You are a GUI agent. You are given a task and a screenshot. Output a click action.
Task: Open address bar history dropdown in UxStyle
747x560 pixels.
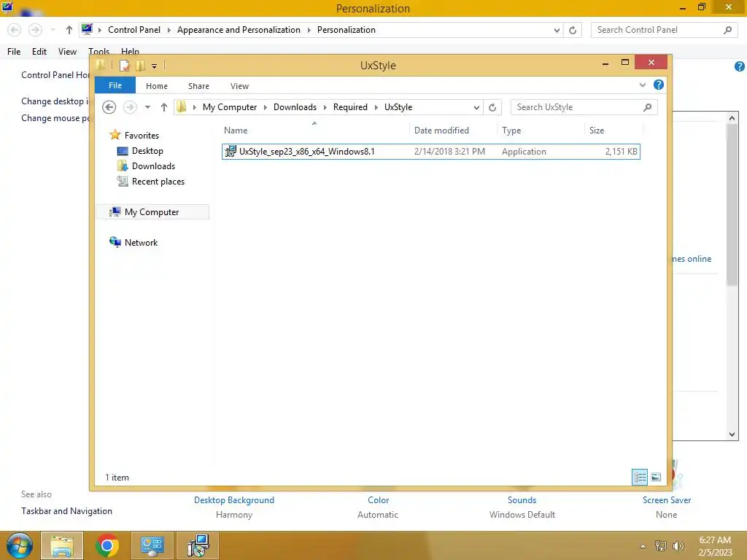click(x=476, y=108)
